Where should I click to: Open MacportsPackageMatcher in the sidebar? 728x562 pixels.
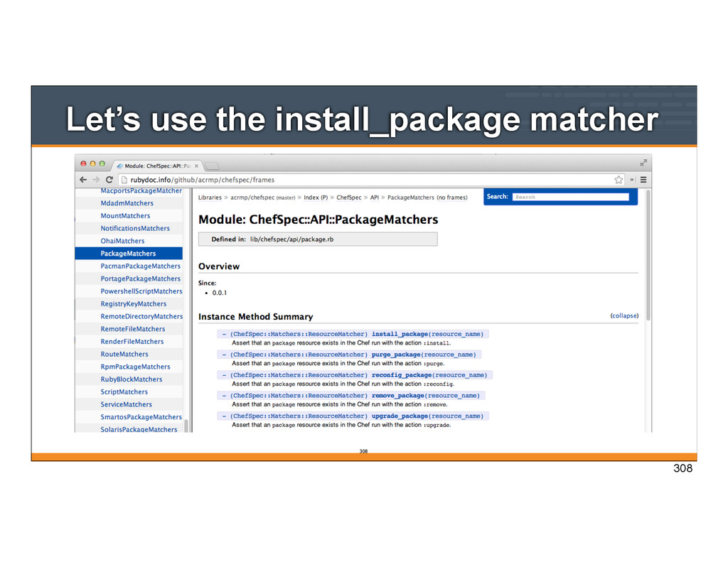(141, 190)
